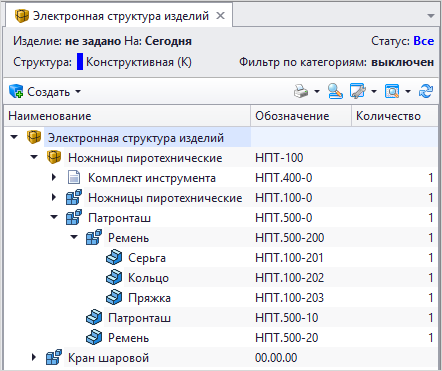This screenshot has width=442, height=371.
Task: Click the blue structure color swatch
Action: tap(80, 62)
